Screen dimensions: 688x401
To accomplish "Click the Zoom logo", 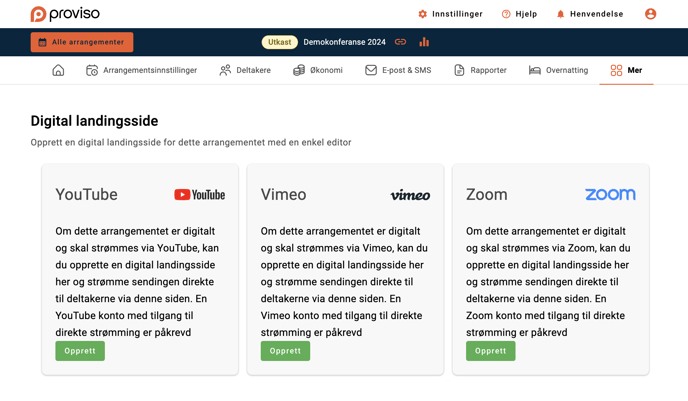I will point(610,194).
